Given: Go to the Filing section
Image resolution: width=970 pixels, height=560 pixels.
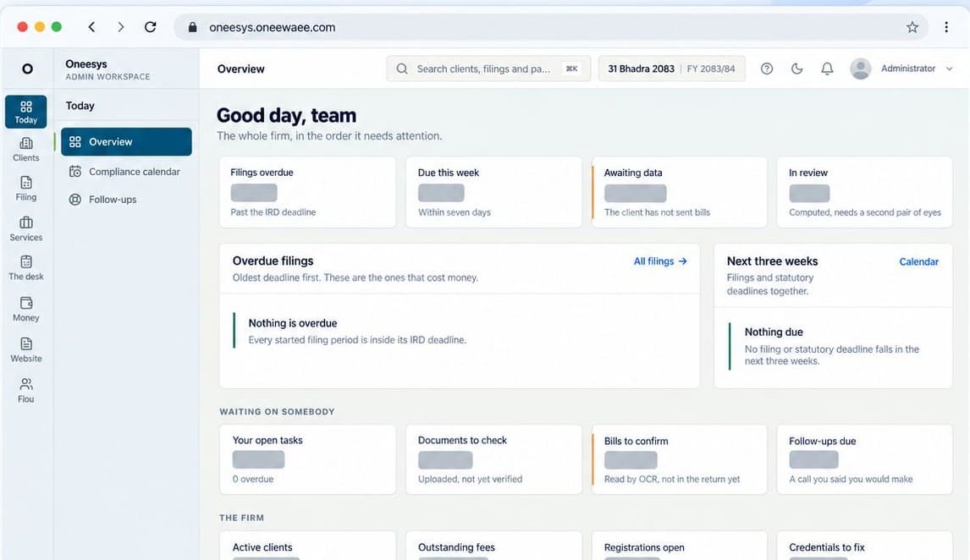Looking at the screenshot, I should coord(26,189).
